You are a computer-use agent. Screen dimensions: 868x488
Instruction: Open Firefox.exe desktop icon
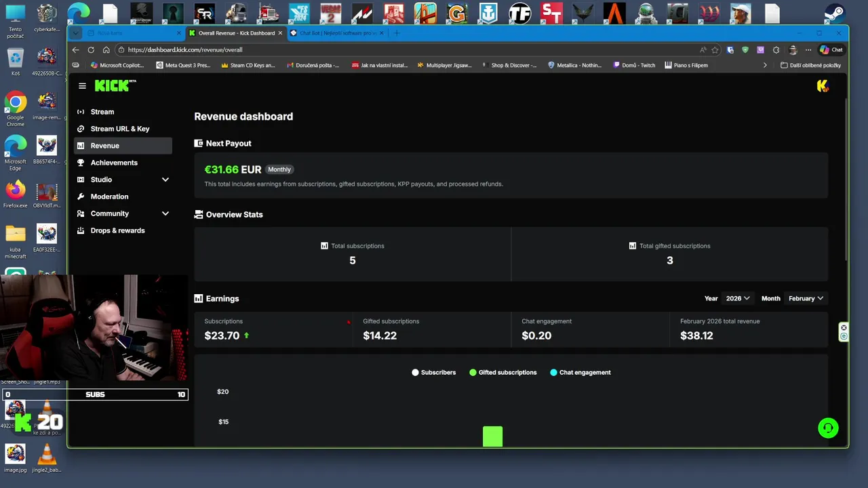point(15,194)
